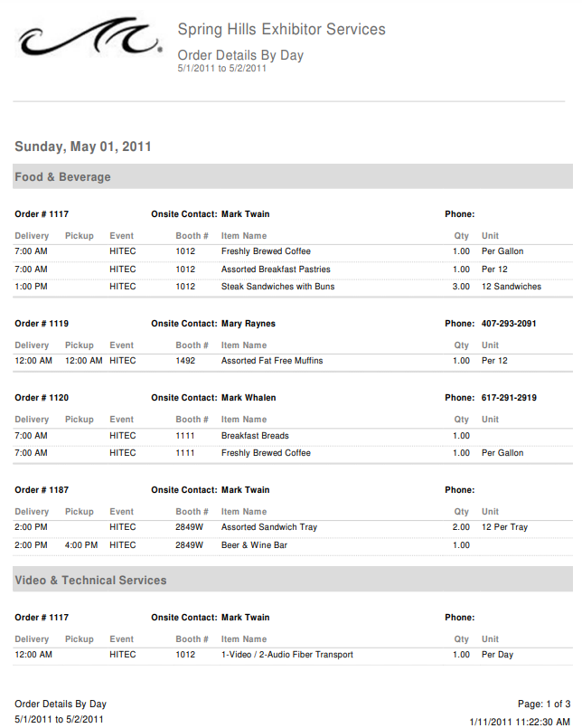Click the Order # 1120 label
This screenshot has width=582, height=728.
[42, 398]
